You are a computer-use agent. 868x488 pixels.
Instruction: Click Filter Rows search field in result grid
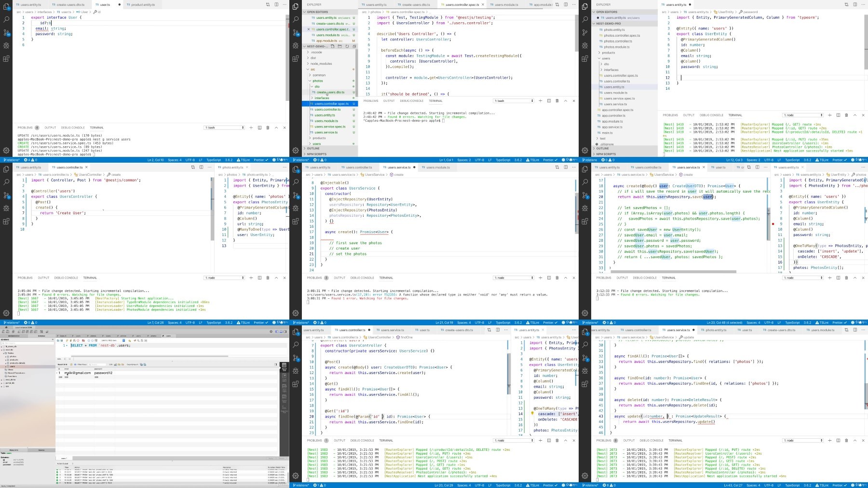97,364
